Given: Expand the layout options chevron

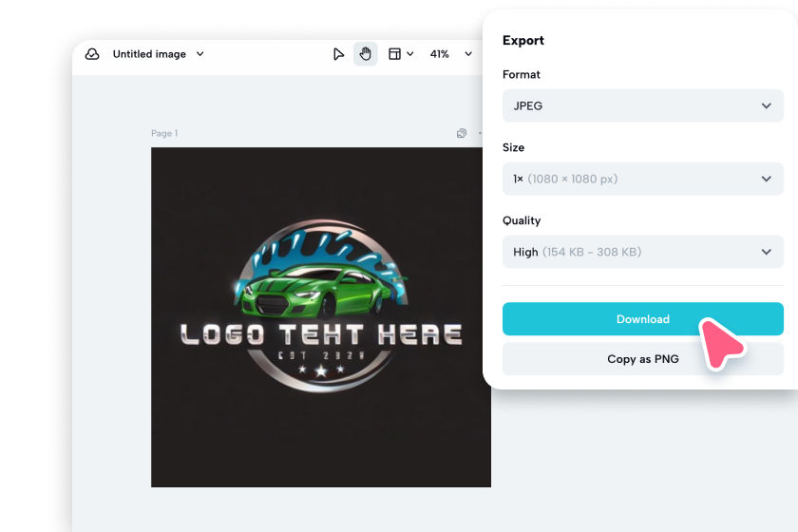Looking at the screenshot, I should (x=410, y=54).
